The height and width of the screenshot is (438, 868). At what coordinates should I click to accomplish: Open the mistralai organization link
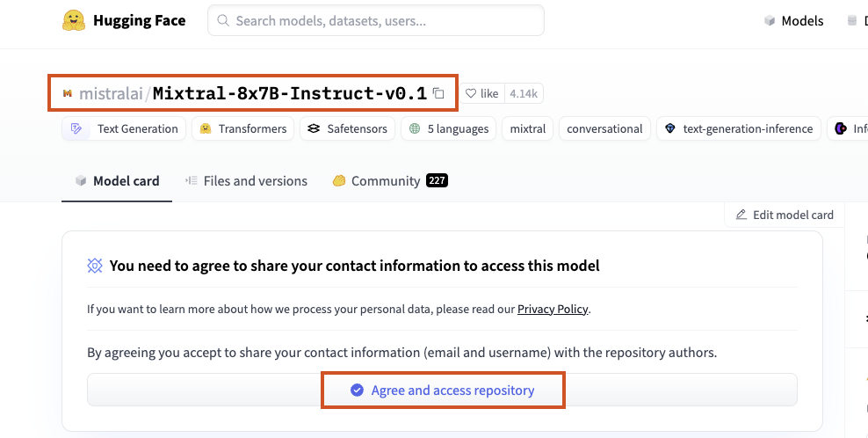[x=111, y=94]
